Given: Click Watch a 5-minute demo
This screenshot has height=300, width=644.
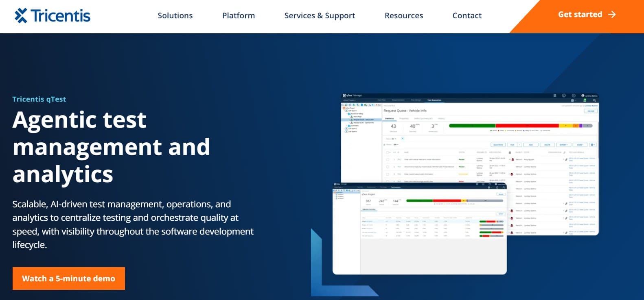Looking at the screenshot, I should coord(69,278).
